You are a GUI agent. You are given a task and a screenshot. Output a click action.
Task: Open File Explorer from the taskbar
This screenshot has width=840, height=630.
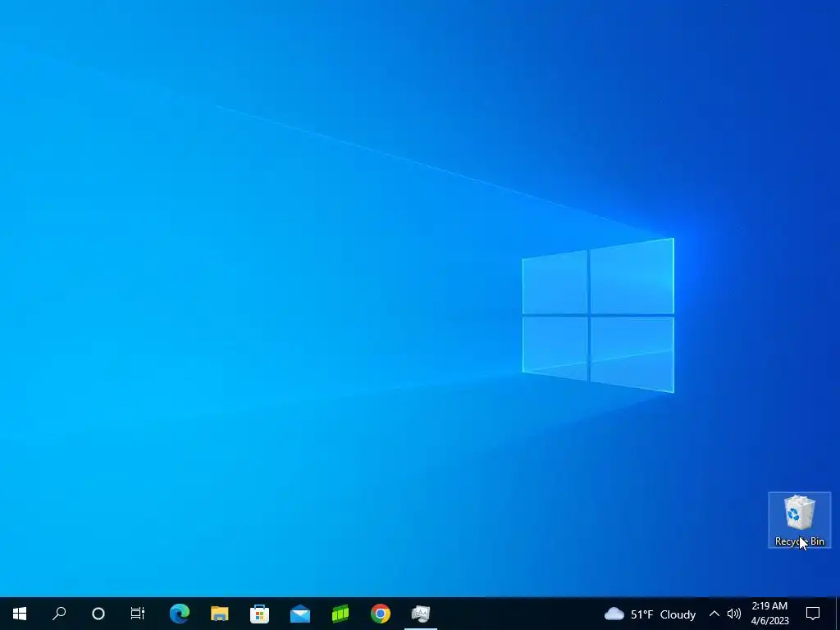pyautogui.click(x=220, y=614)
